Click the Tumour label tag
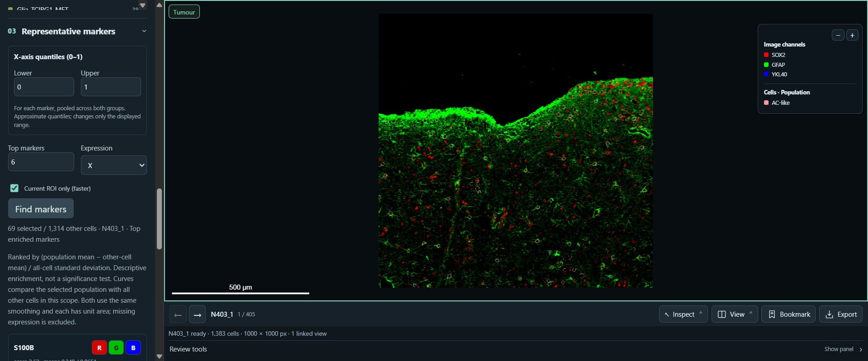 click(184, 12)
